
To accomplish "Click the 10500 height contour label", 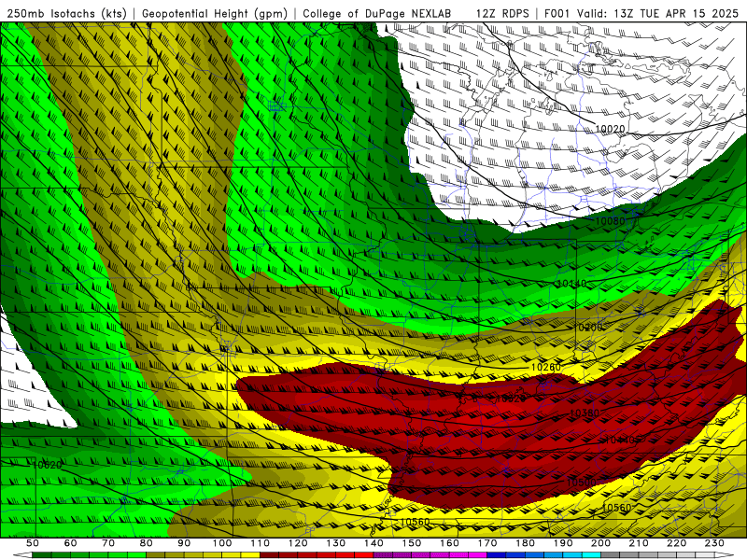I will tap(581, 483).
